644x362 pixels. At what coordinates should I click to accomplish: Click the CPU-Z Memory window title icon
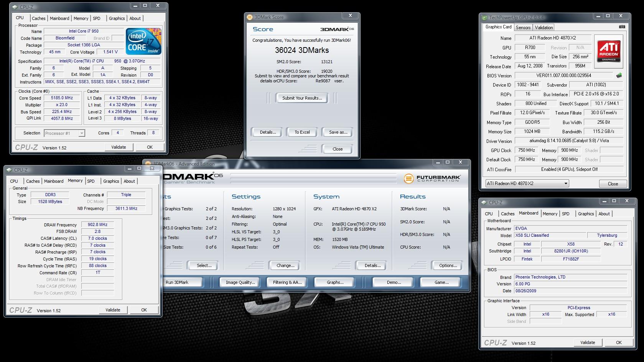coord(10,170)
